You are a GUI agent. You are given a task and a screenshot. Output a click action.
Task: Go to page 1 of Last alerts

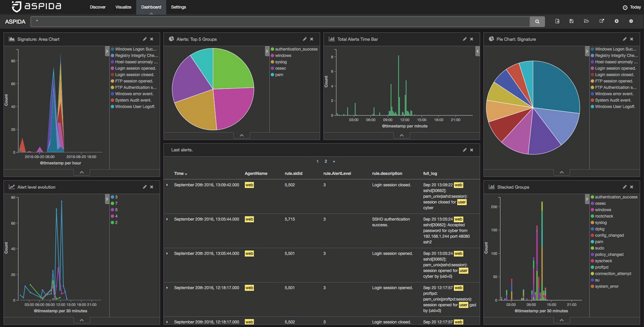317,161
